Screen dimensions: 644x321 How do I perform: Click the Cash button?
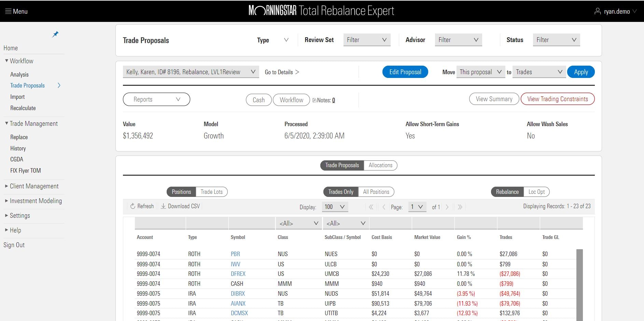pos(258,100)
